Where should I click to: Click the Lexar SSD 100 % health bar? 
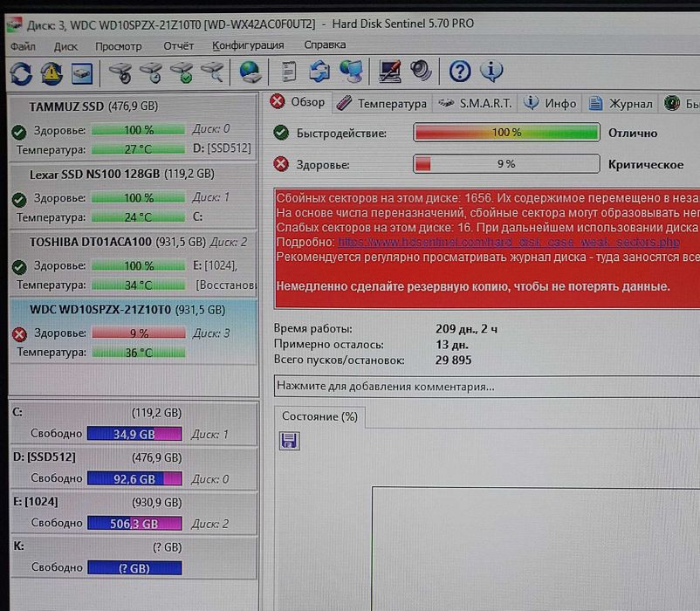click(139, 198)
